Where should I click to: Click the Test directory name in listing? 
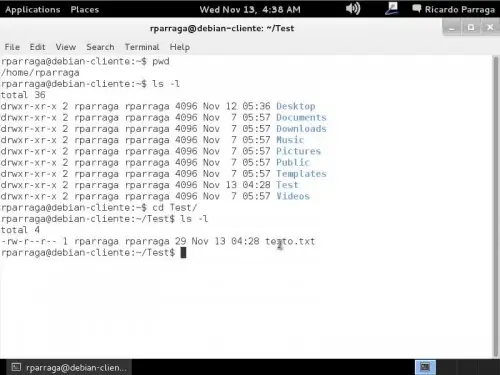coord(287,185)
